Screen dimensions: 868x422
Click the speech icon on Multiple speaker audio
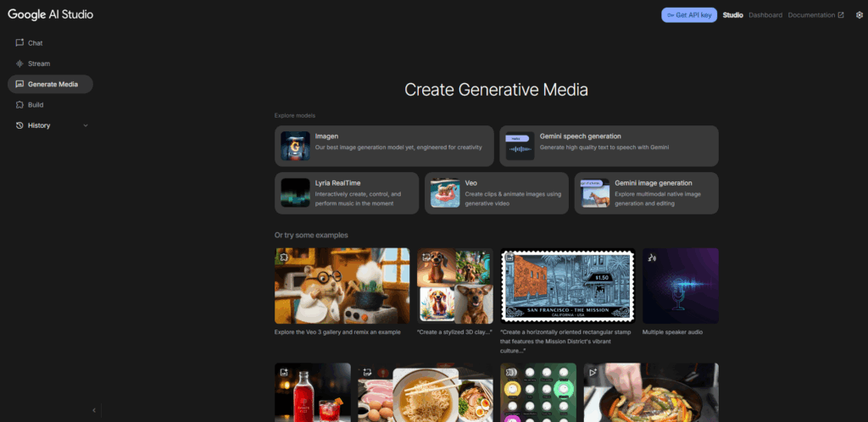[x=652, y=257]
